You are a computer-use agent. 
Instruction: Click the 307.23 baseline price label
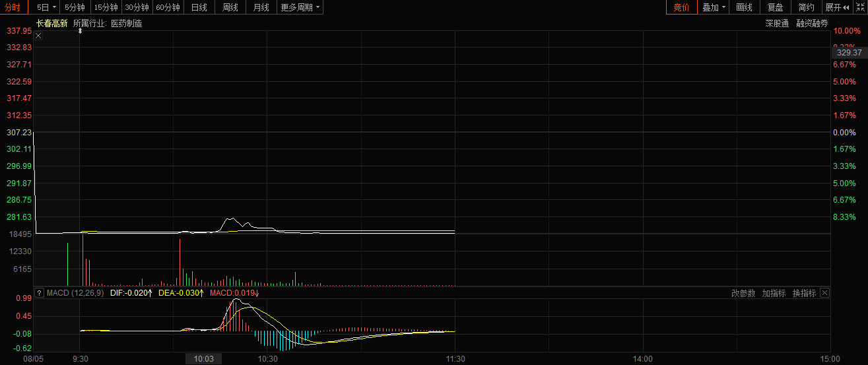pyautogui.click(x=19, y=133)
